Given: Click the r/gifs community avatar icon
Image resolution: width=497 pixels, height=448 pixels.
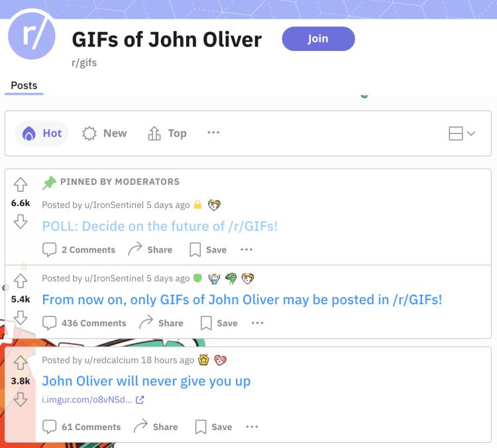Looking at the screenshot, I should [x=31, y=34].
